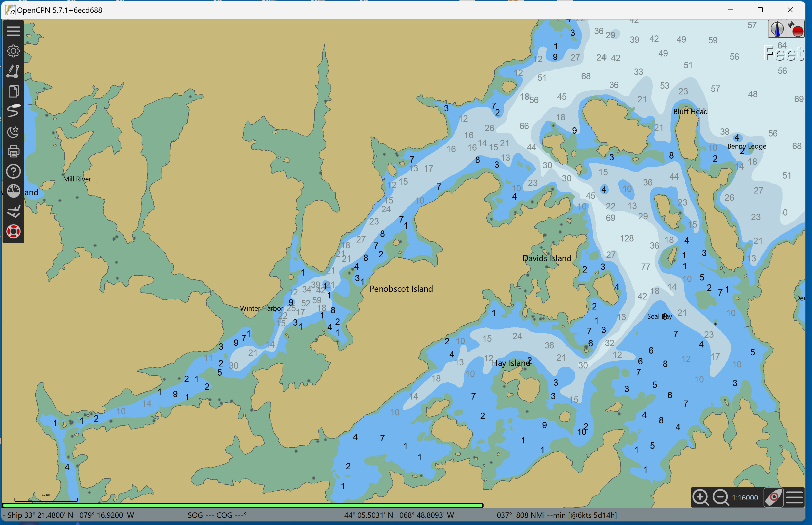812x525 pixels.
Task: Open the Print Chart icon
Action: coord(13,151)
